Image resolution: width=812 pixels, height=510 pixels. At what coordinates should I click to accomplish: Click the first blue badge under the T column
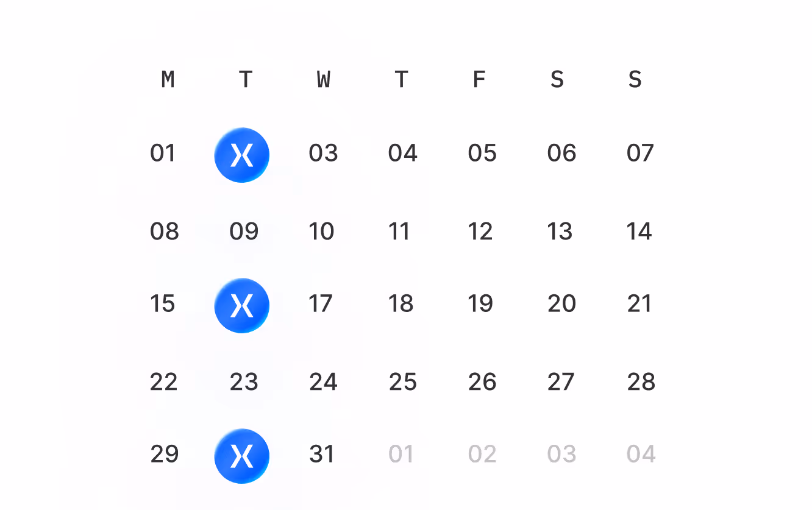[242, 155]
